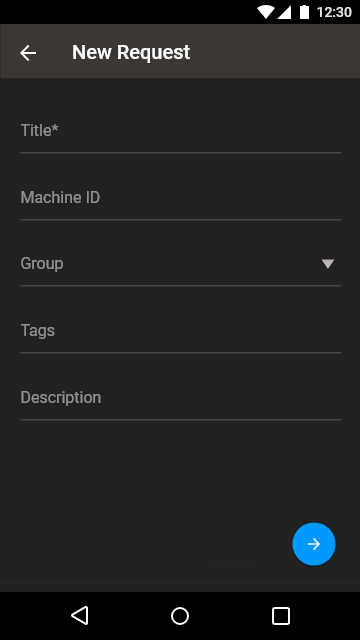Click the New Request header title
The width and height of the screenshot is (360, 640).
(131, 52)
